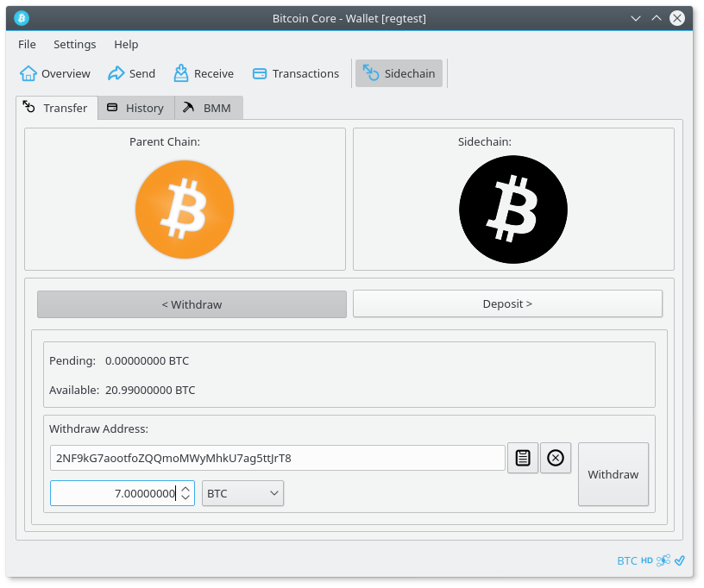Click the synced checkmark status icon
Screen dimensions: 704x588
679,560
